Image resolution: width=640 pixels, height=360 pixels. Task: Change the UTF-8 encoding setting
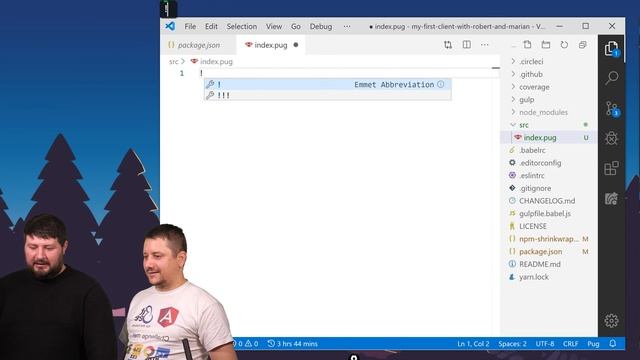click(545, 344)
